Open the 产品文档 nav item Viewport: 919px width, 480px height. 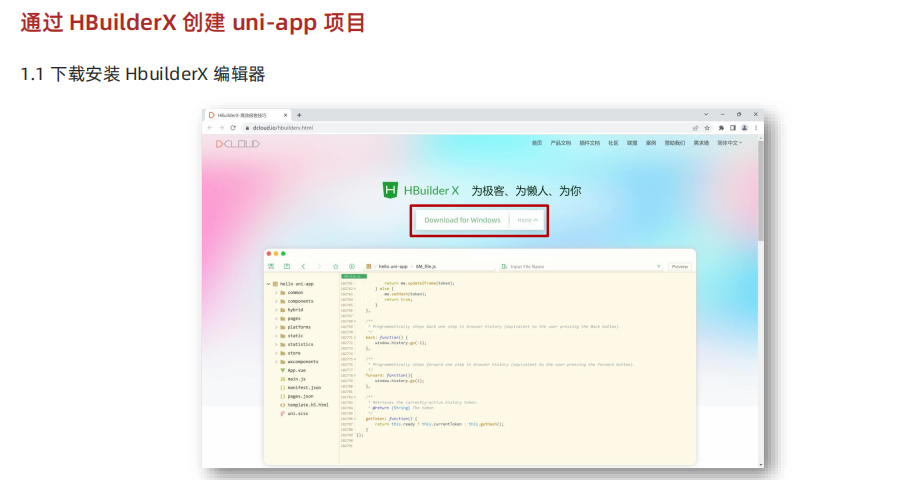[x=560, y=143]
